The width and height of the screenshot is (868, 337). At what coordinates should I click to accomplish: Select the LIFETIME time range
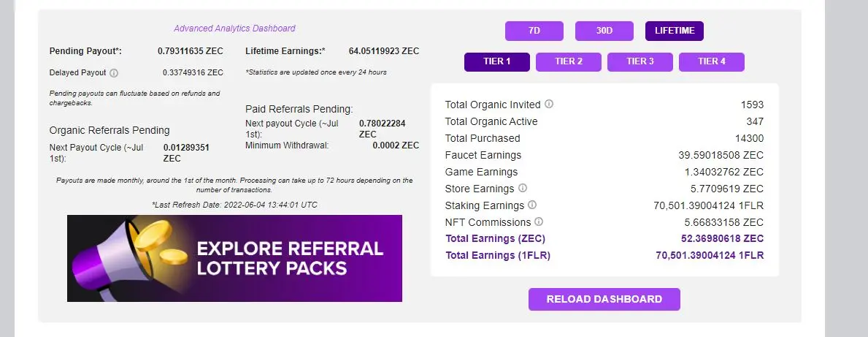pyautogui.click(x=675, y=31)
